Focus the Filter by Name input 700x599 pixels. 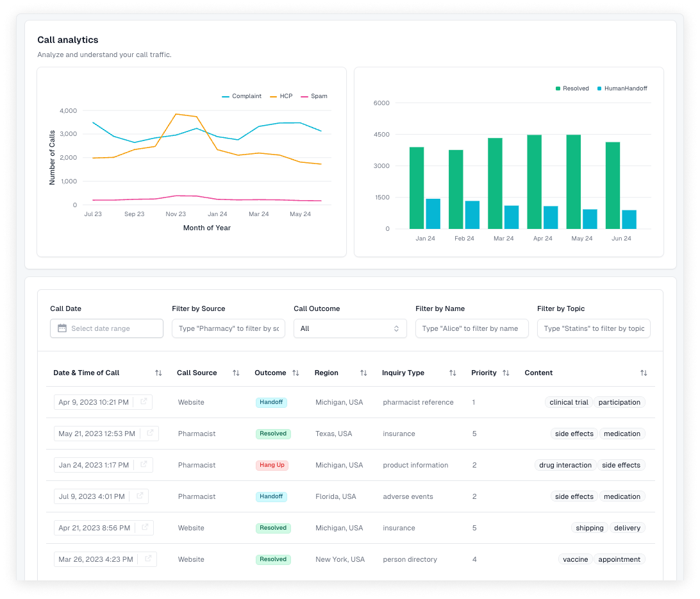[472, 328]
